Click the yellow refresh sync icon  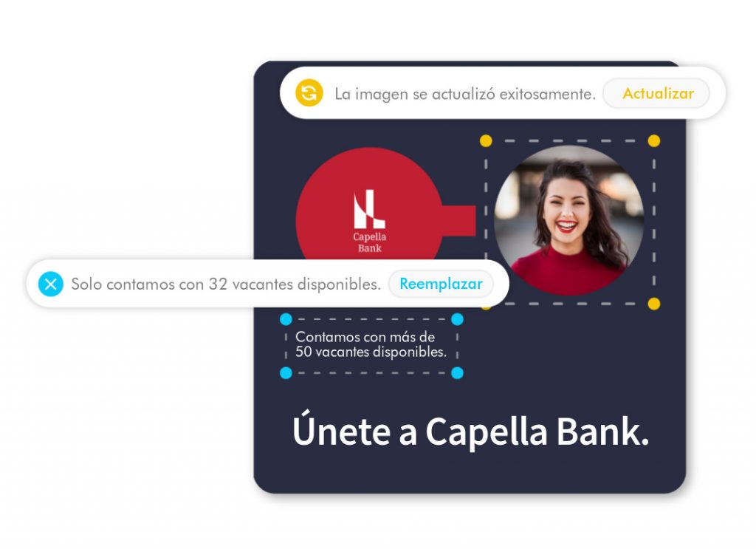pos(309,92)
